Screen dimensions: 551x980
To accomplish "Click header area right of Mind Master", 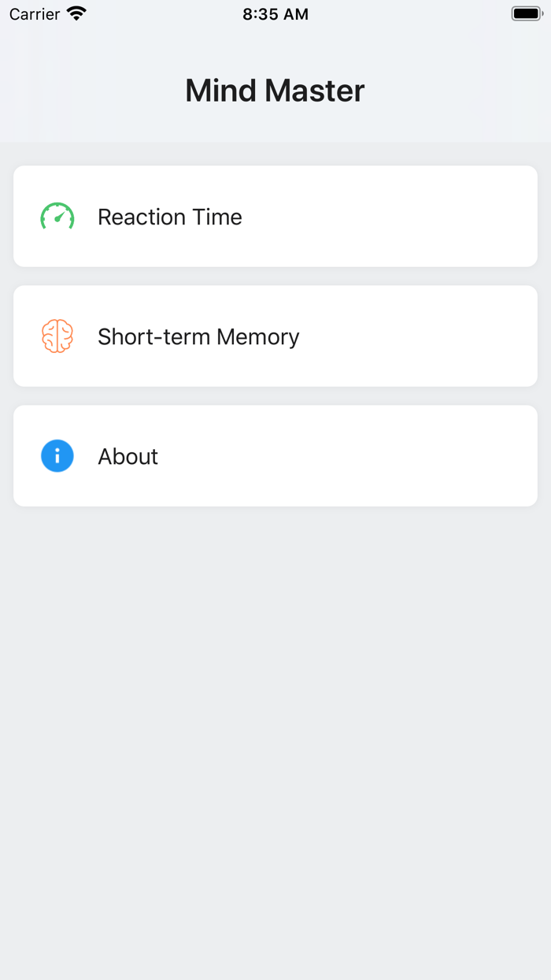I will coord(464,91).
